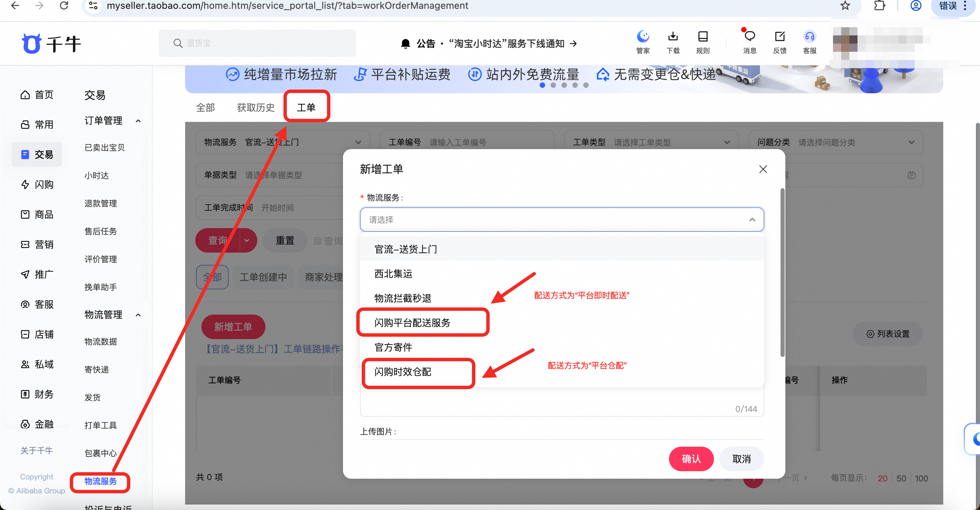980x510 pixels.
Task: Select 闪购平台配送服务 option
Action: coord(561,323)
